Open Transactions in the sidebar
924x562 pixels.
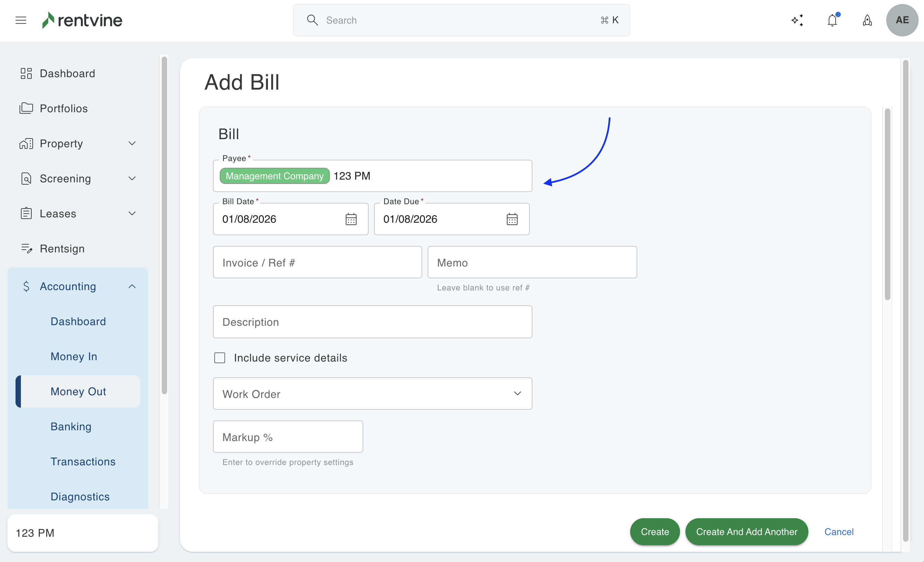[83, 462]
